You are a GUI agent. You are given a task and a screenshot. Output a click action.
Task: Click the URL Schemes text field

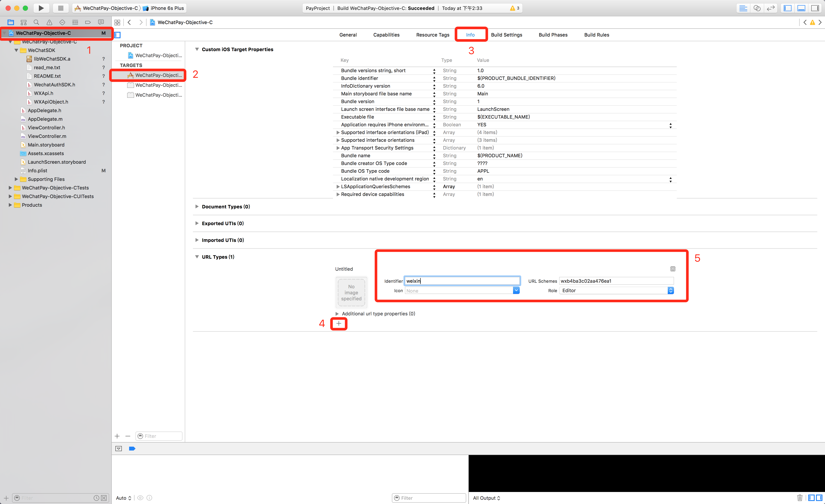tap(616, 281)
